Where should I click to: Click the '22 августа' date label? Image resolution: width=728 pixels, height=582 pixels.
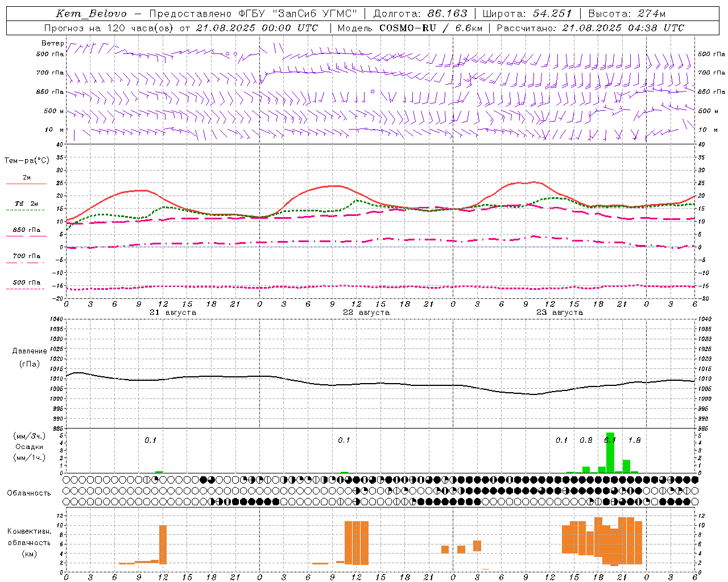[x=366, y=313]
